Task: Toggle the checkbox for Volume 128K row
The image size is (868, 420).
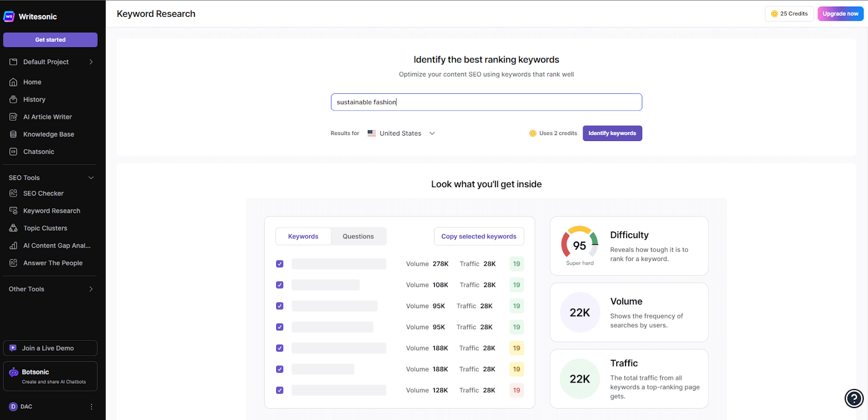Action: pos(279,390)
